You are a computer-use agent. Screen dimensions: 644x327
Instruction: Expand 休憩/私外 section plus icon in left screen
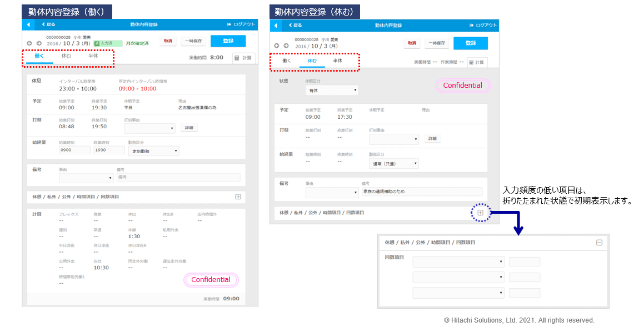coord(238,197)
